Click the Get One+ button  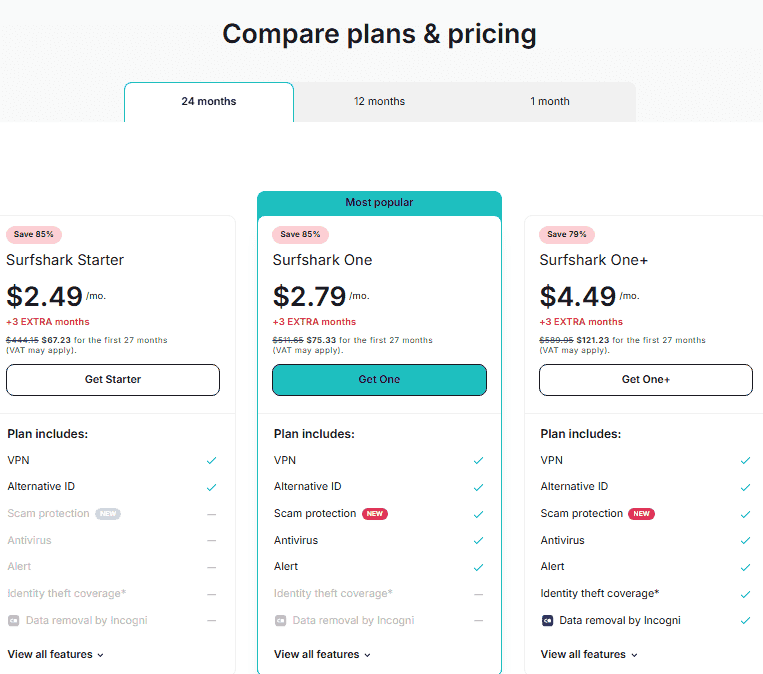coord(646,380)
